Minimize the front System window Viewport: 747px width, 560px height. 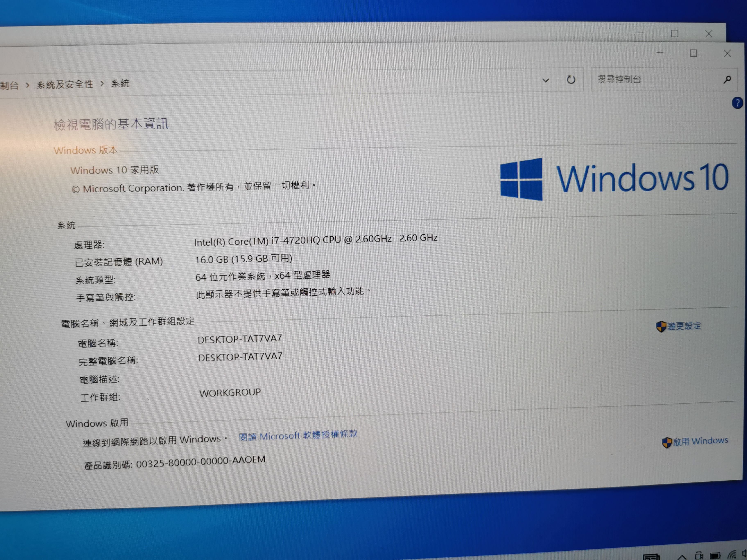660,53
